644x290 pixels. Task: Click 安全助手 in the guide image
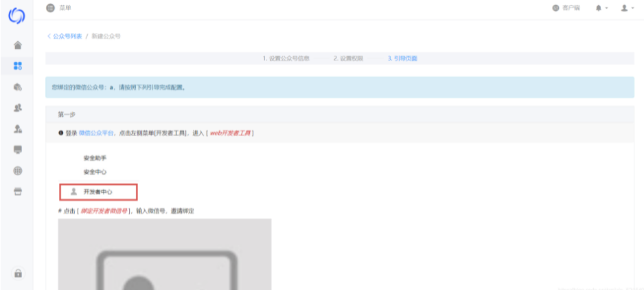pos(95,158)
